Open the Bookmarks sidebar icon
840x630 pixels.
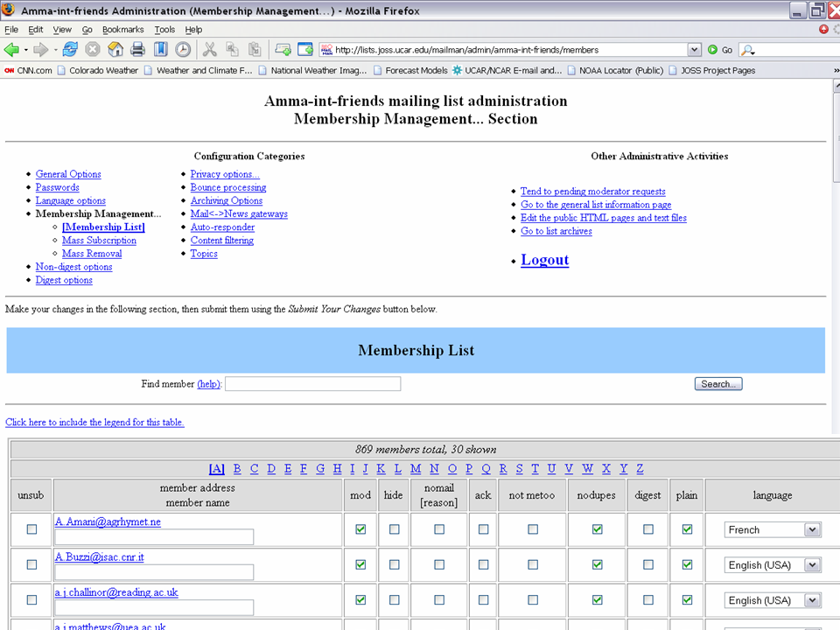coord(160,50)
